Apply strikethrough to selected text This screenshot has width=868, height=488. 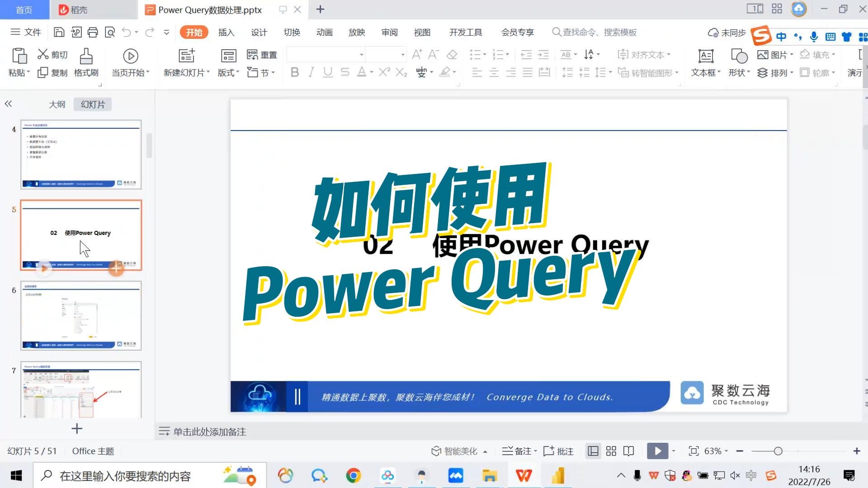(344, 72)
